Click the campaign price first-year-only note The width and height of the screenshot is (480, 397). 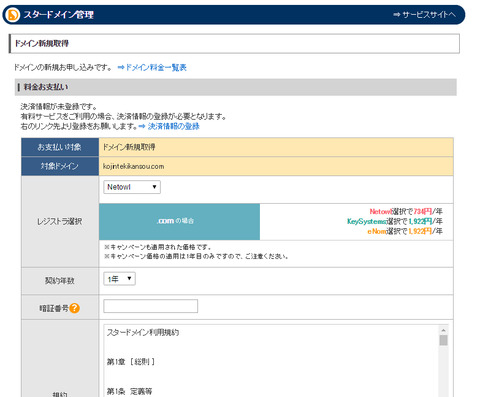pyautogui.click(x=196, y=256)
